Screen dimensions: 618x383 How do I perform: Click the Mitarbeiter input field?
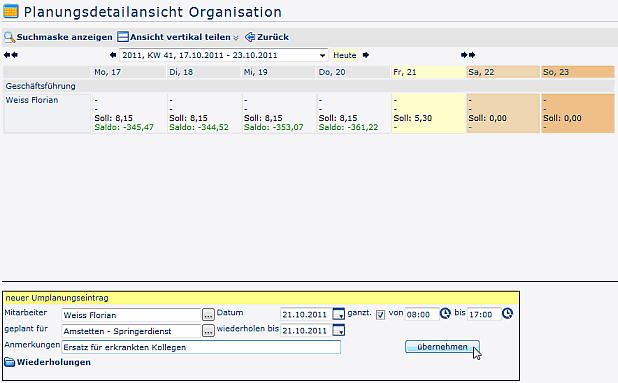(131, 315)
